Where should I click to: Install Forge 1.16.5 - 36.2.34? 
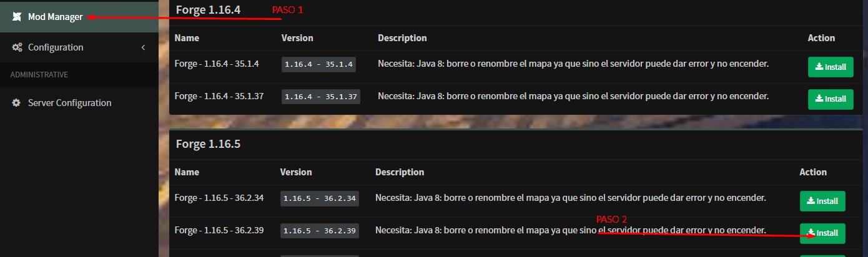[822, 201]
